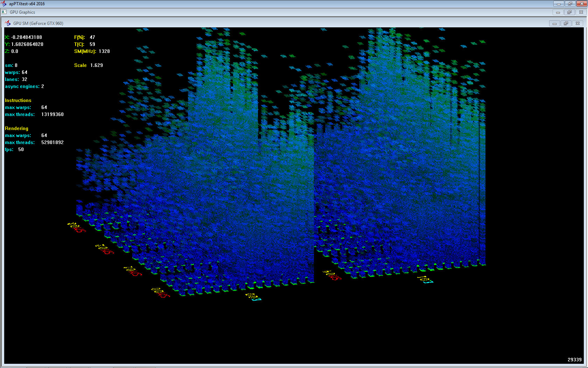Close the GPU Graphics window

click(581, 12)
